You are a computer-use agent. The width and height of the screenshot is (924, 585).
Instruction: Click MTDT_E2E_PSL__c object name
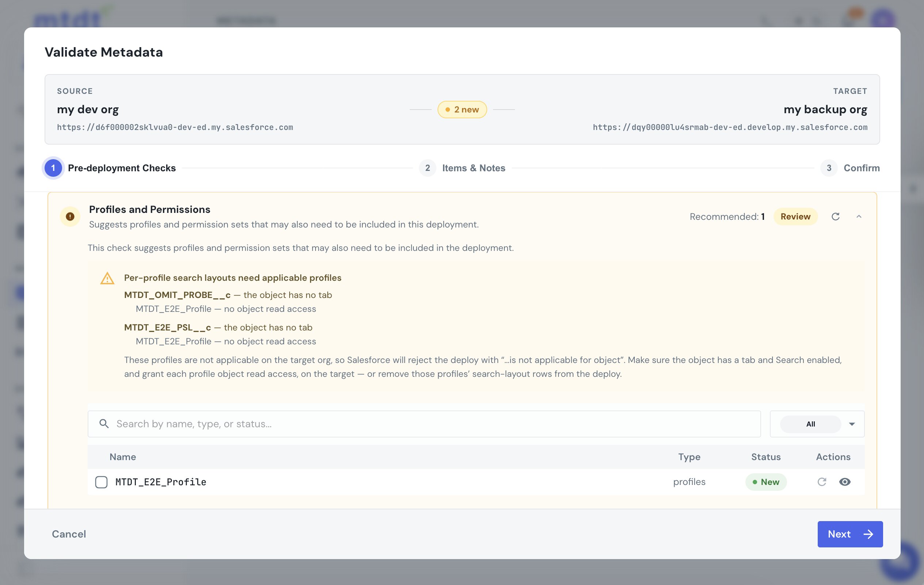[x=167, y=328]
